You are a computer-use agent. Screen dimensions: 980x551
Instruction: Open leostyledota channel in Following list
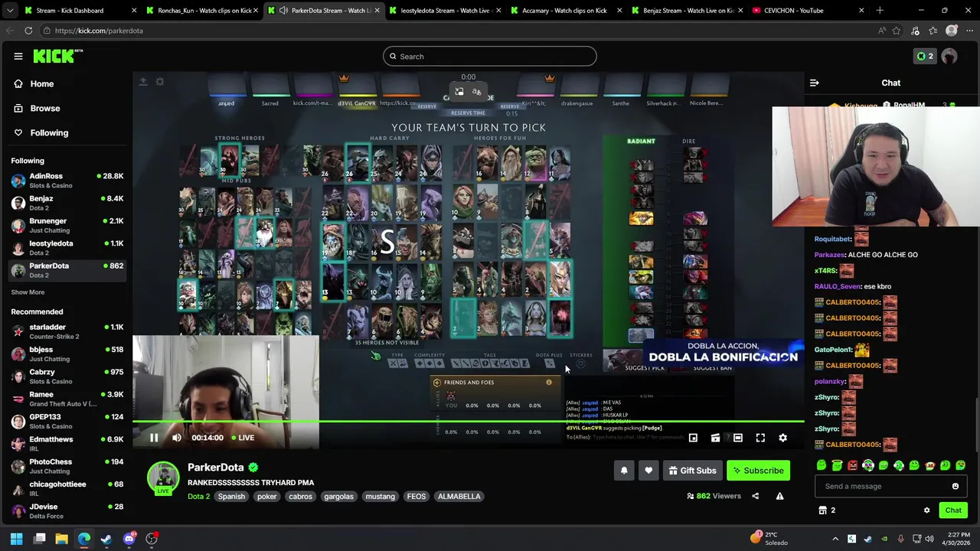(67, 247)
